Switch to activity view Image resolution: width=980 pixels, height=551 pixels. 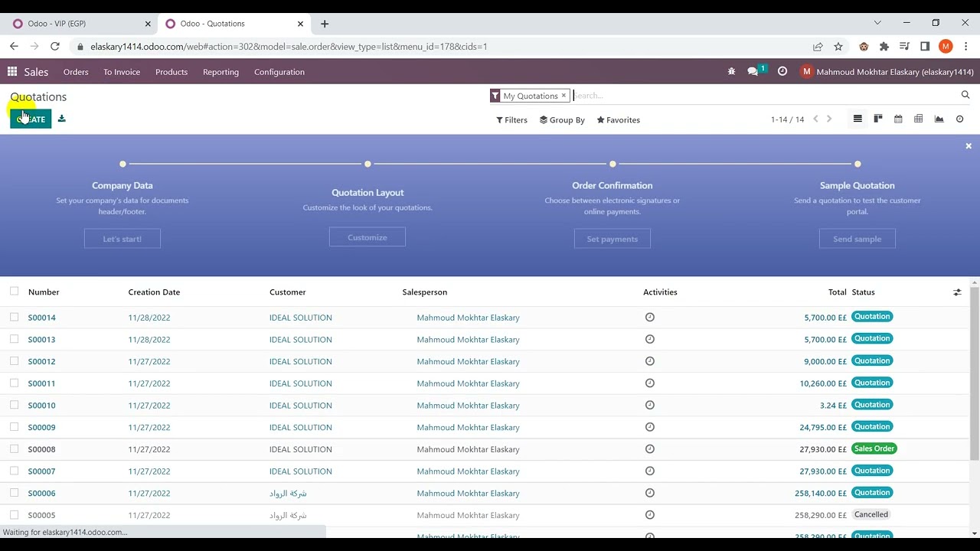pos(959,119)
